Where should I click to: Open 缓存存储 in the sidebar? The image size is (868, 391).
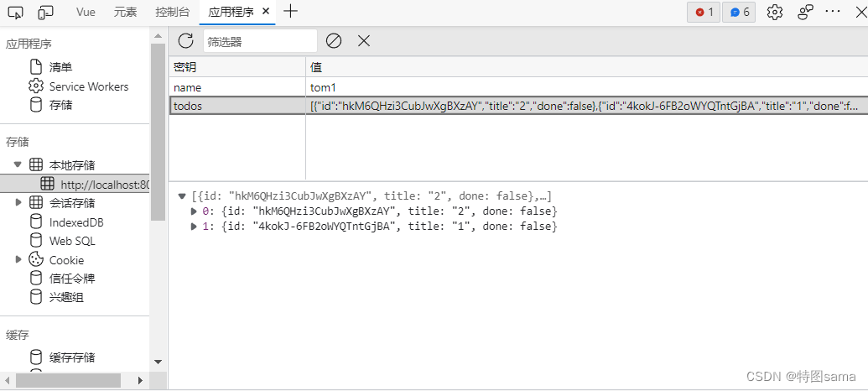pos(72,357)
